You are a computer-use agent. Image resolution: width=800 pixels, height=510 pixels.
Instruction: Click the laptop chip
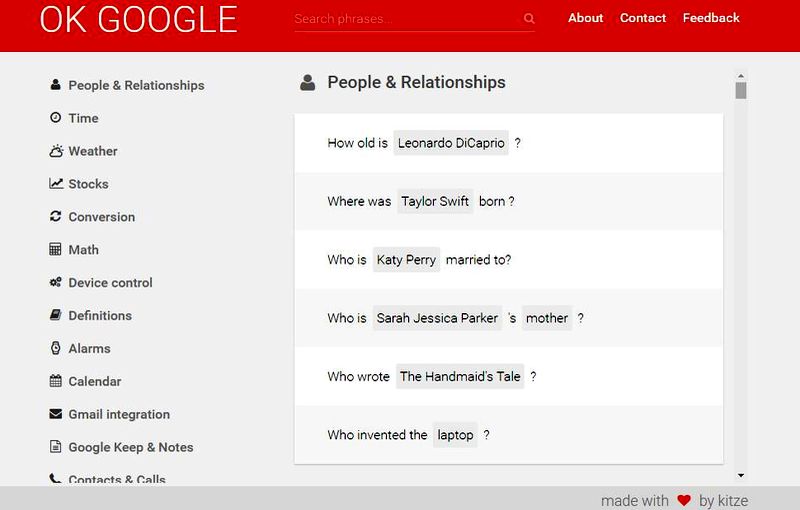point(455,435)
